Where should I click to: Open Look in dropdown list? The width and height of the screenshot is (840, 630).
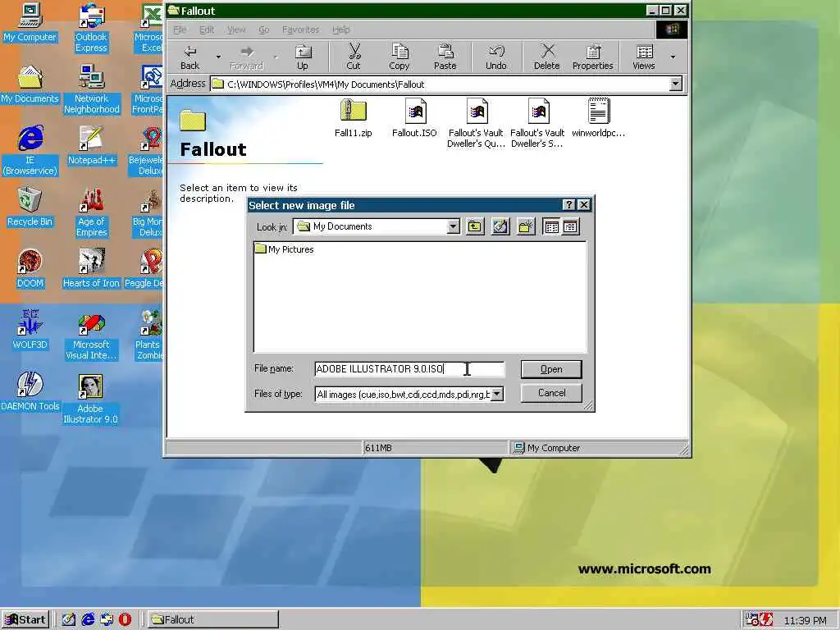[x=453, y=226]
